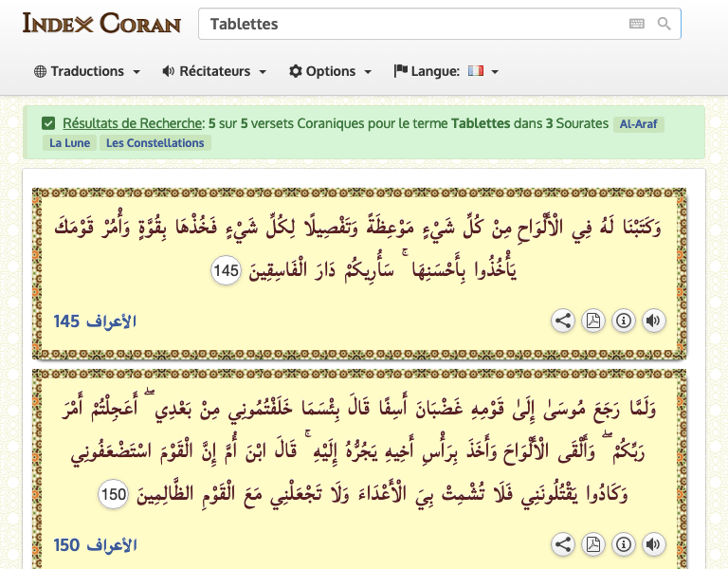Screen dimensions: 728x569
Task: Export verse 150 as PDF
Action: point(593,544)
